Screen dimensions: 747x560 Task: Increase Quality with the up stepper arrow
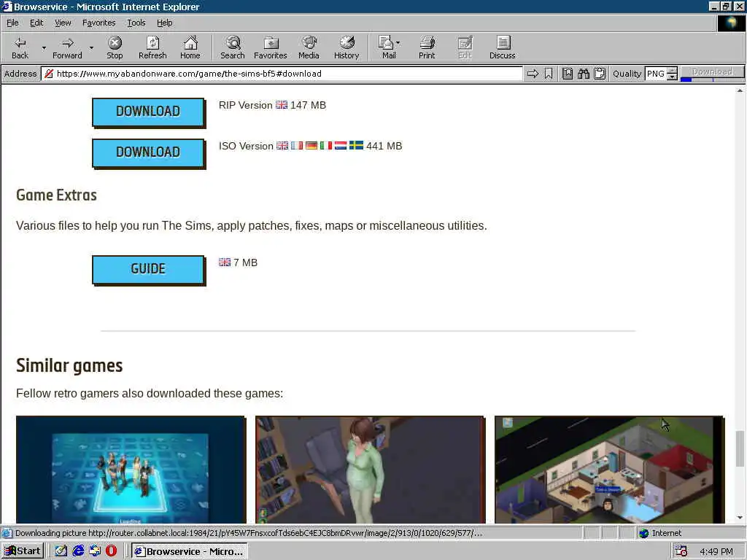(x=672, y=71)
